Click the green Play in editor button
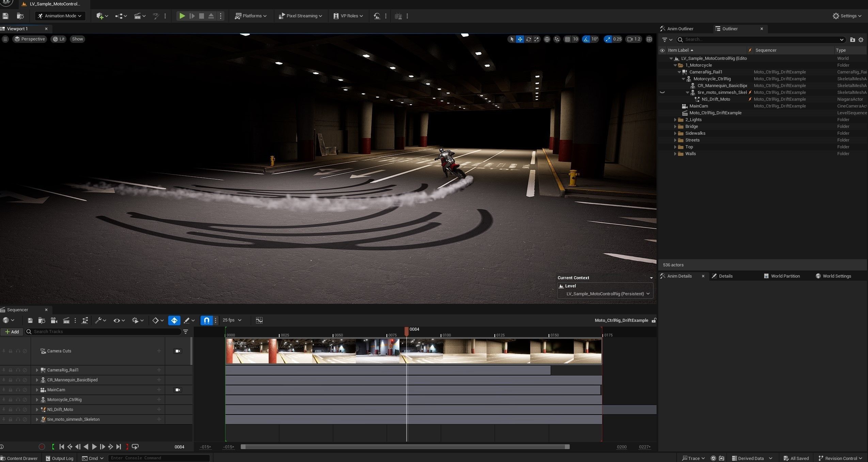 (182, 16)
